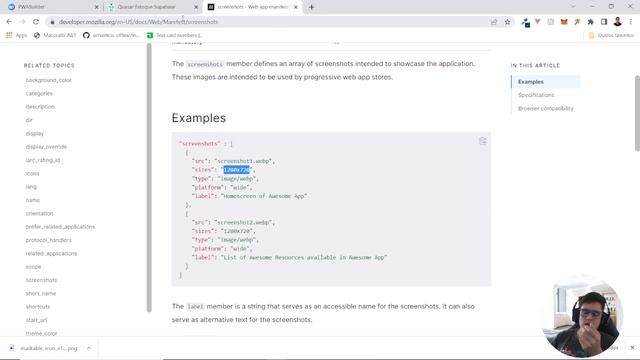Open name in related topics
The image size is (640, 360).
pyautogui.click(x=33, y=200)
